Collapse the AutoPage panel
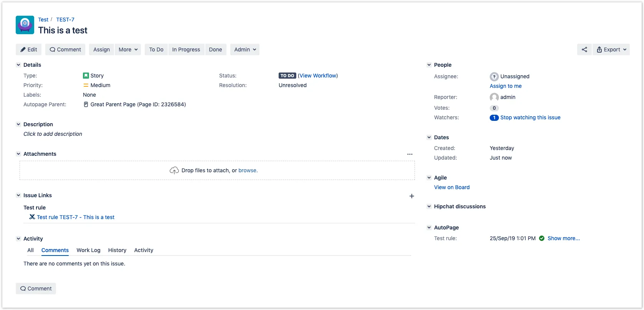 click(x=429, y=228)
